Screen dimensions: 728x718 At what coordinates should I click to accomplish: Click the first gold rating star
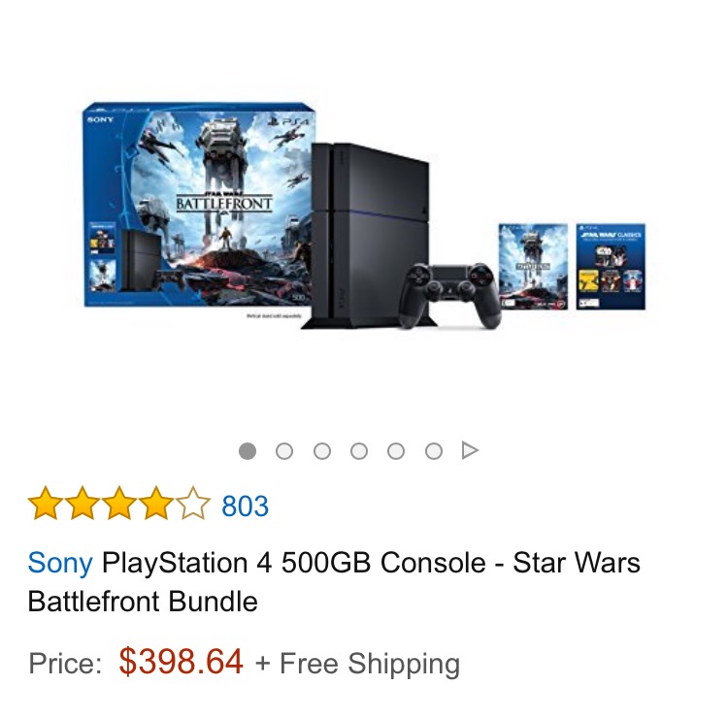(x=45, y=504)
